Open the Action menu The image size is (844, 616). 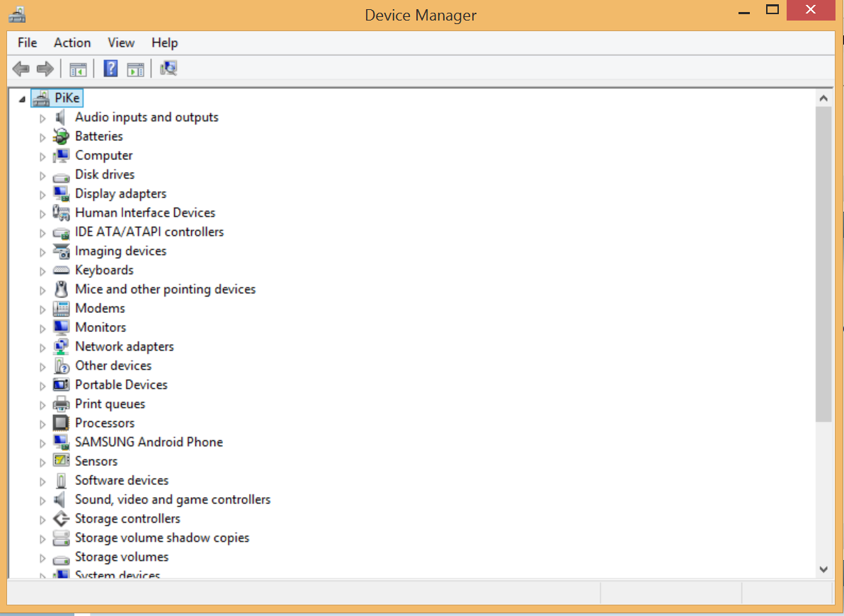[x=72, y=42]
